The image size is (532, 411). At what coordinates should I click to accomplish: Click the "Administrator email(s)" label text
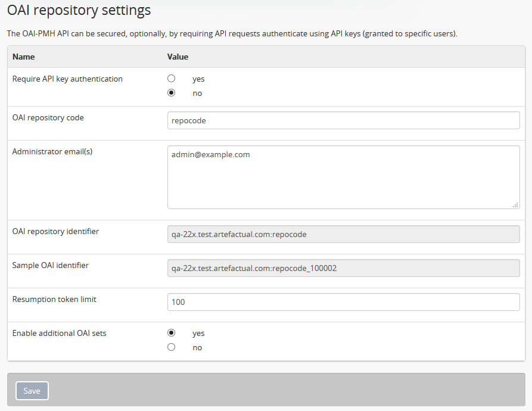pyautogui.click(x=52, y=152)
